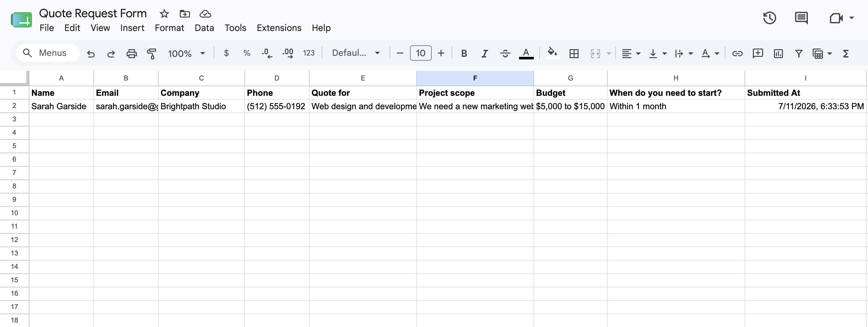Open the Tools menu
The width and height of the screenshot is (868, 327).
coord(235,28)
